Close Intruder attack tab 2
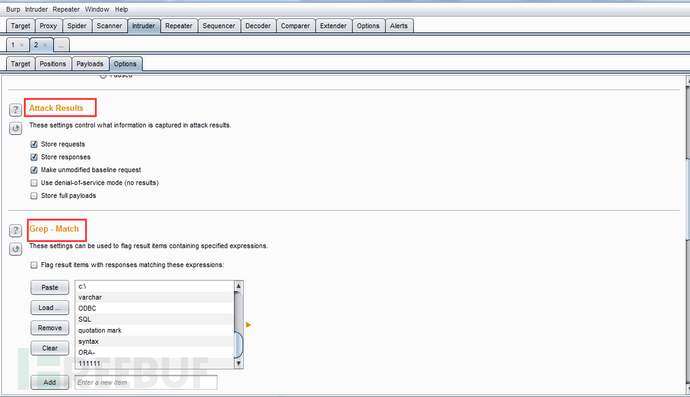The image size is (690, 397). pyautogui.click(x=45, y=45)
